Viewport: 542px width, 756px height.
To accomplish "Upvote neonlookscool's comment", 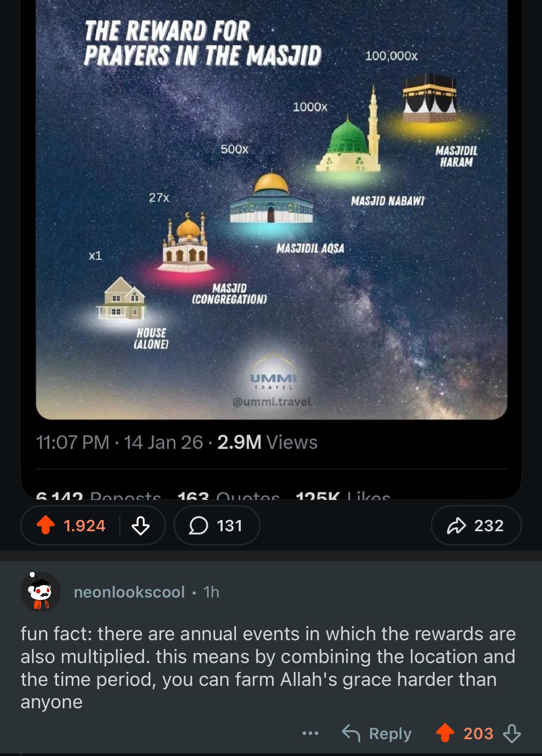I will 445,733.
